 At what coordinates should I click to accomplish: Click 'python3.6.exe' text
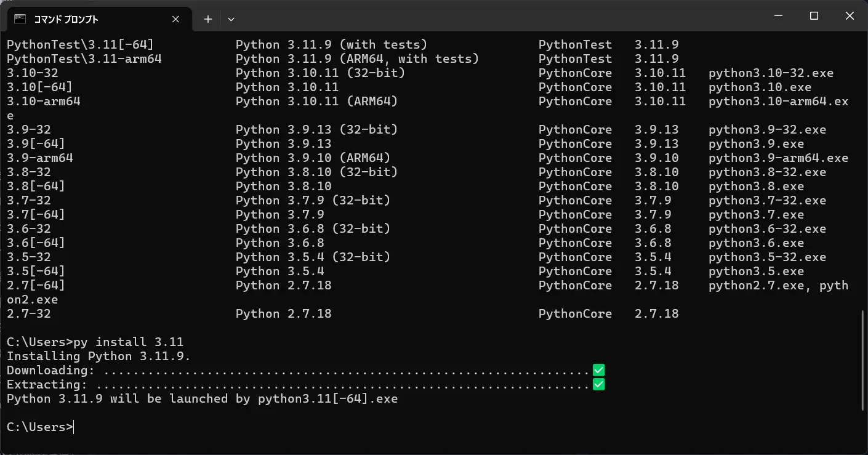click(756, 243)
